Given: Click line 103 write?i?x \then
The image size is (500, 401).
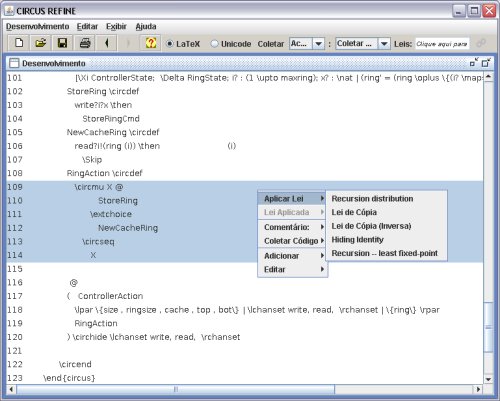Looking at the screenshot, I should [103, 105].
